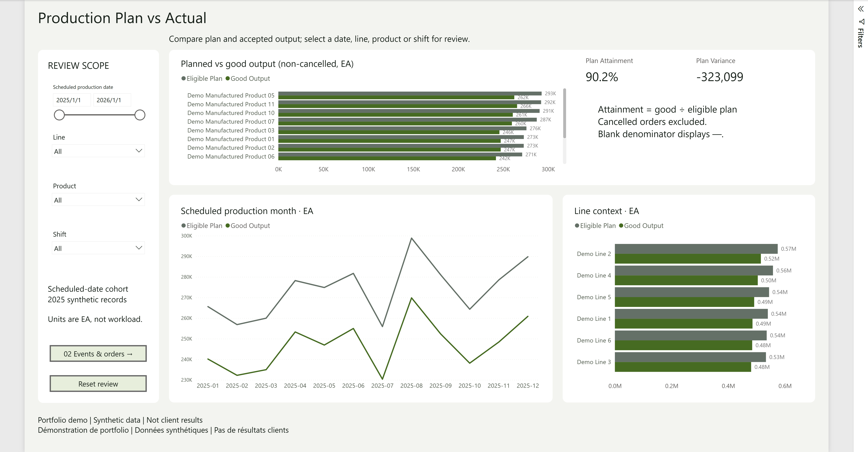Click the Demo Line 3 label
The width and height of the screenshot is (868, 452).
pos(594,362)
